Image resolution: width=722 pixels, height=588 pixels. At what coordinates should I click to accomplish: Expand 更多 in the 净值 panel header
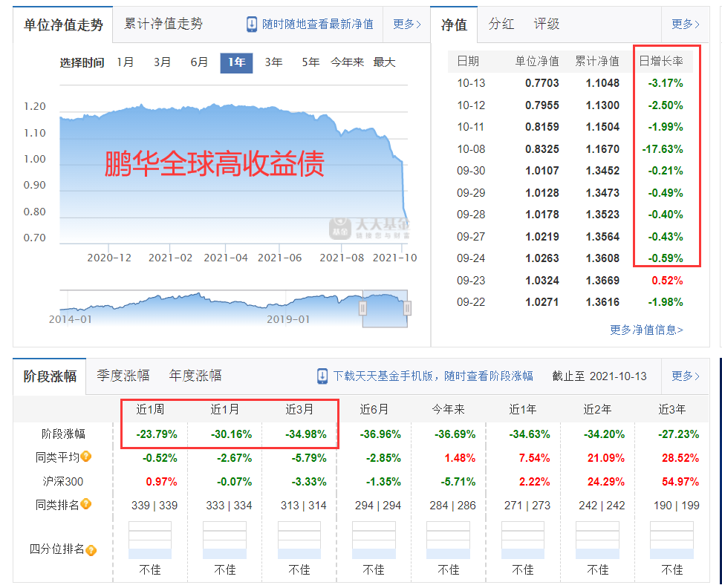685,24
